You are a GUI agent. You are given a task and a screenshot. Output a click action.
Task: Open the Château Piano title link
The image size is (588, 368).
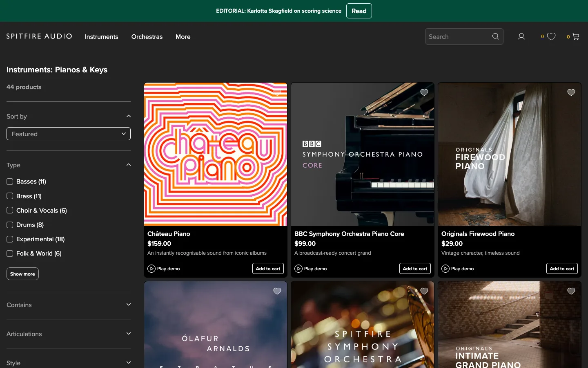(169, 234)
